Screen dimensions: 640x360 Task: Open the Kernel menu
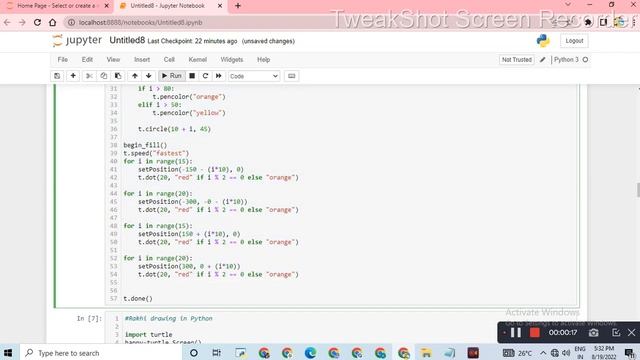pyautogui.click(x=198, y=60)
